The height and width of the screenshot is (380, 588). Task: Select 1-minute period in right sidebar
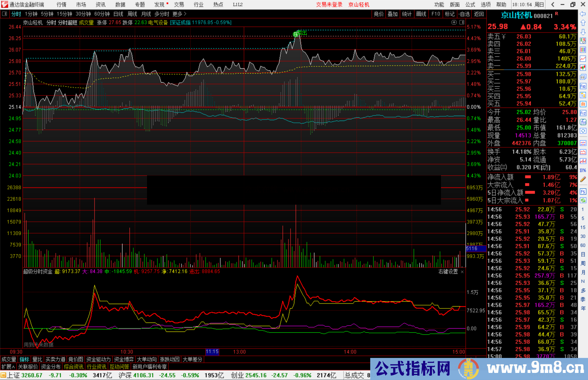(583, 209)
